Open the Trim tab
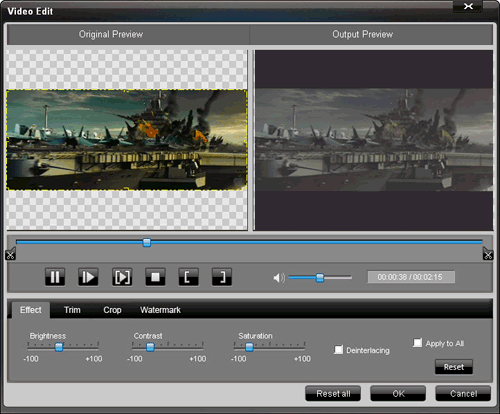The width and height of the screenshot is (500, 414). point(72,310)
